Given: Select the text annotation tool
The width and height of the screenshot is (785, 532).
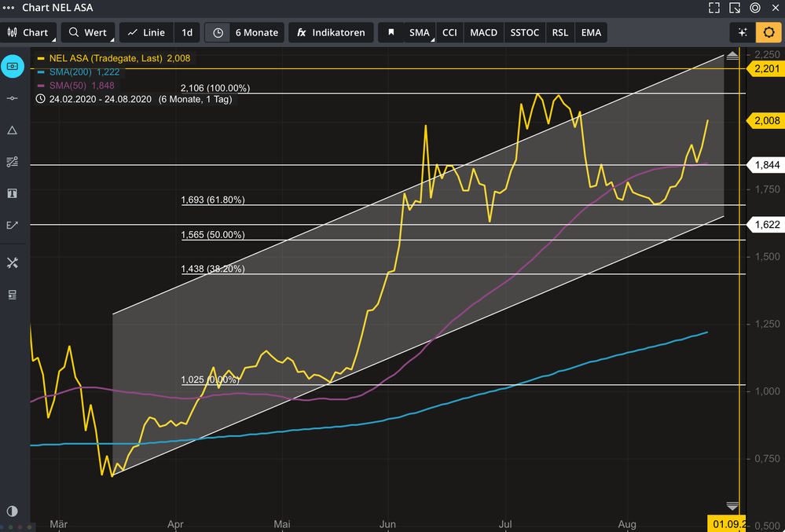Looking at the screenshot, I should click(12, 193).
